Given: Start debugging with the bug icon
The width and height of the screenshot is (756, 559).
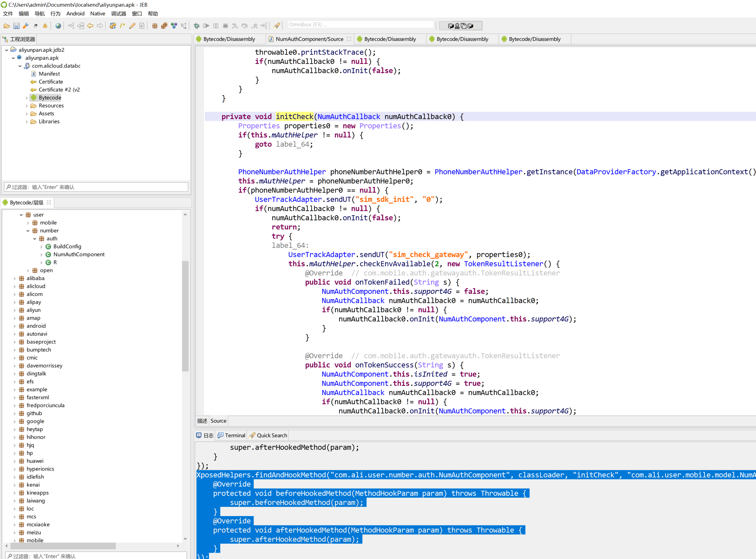Looking at the screenshot, I should 196,26.
